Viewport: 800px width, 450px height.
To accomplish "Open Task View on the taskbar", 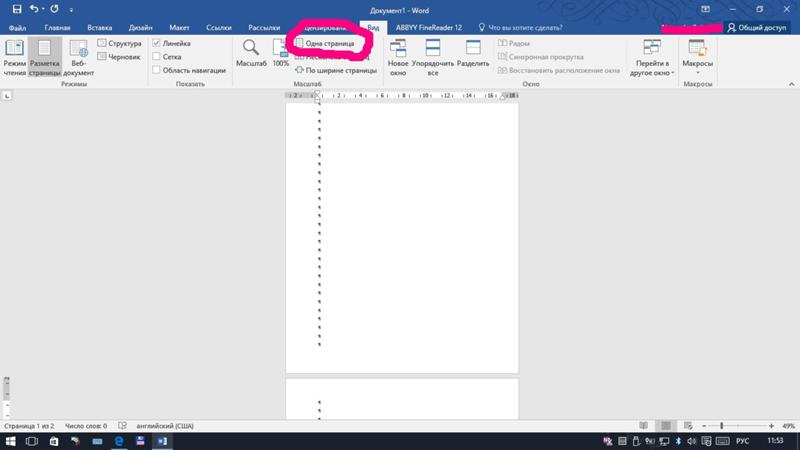I will click(32, 441).
